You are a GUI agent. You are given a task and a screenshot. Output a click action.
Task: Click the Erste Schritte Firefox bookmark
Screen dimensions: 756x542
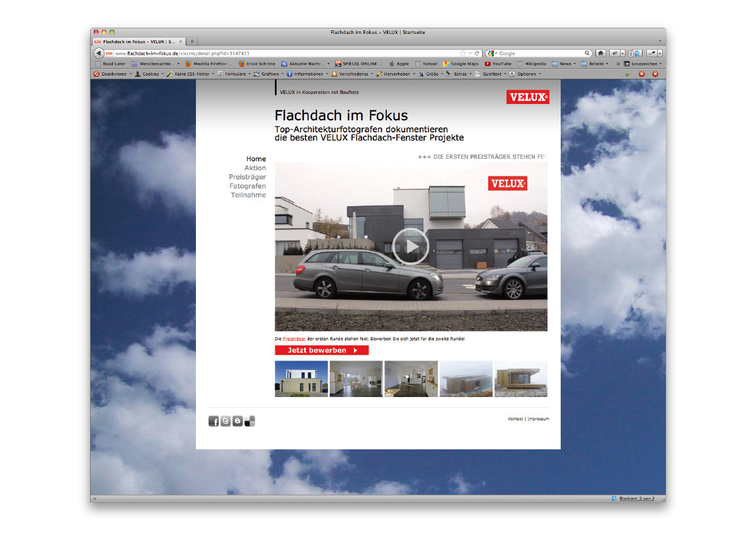click(x=257, y=64)
